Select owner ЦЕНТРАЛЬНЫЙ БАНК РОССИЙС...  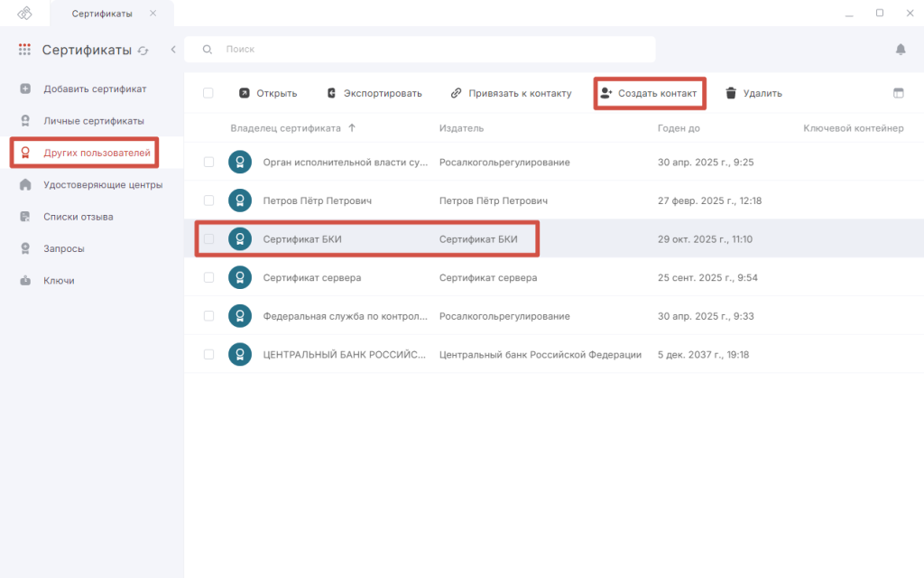344,354
